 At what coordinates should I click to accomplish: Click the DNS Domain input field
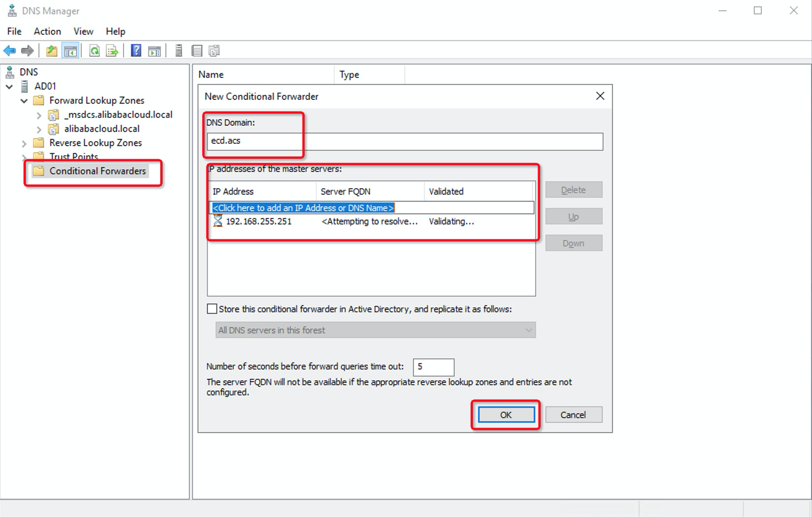[404, 141]
